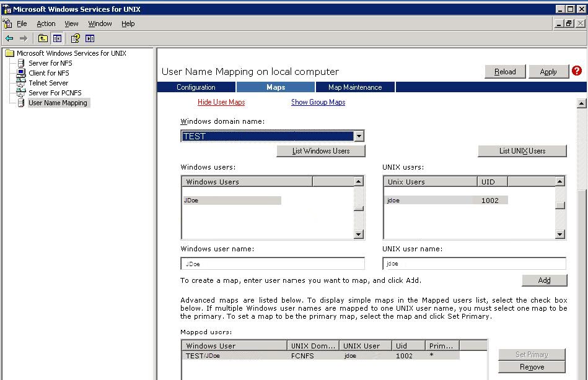The height and width of the screenshot is (380, 588).
Task: Open the Windows domain name dropdown
Action: (x=359, y=136)
